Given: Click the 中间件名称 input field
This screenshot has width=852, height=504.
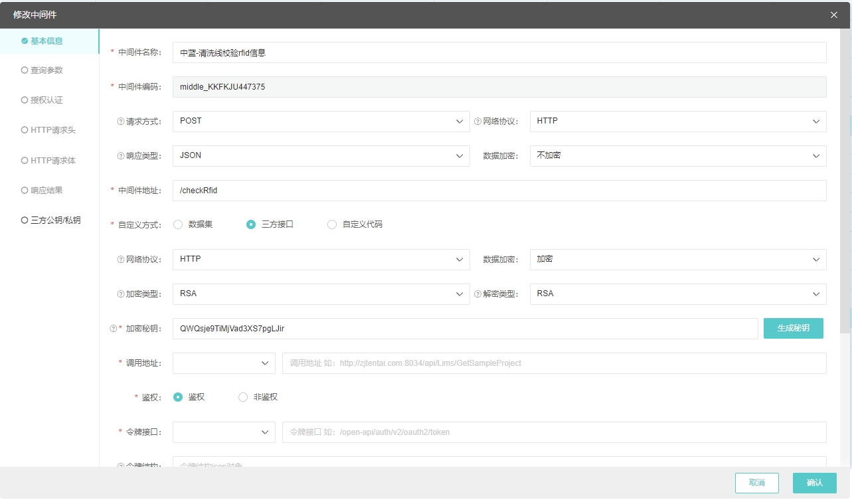Looking at the screenshot, I should coord(499,52).
